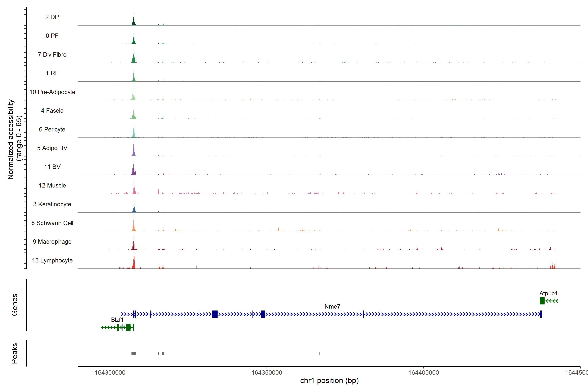This screenshot has height=392, width=588.
Task: Click the 164350000 axis tick label
Action: (267, 373)
